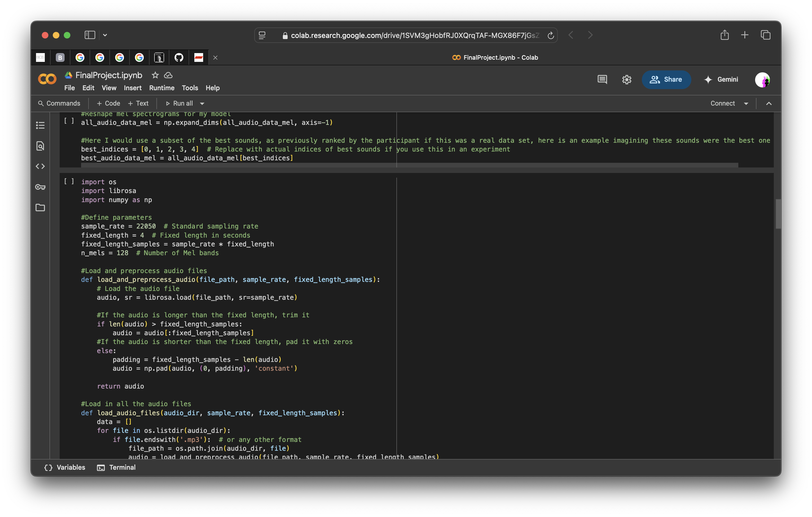This screenshot has height=517, width=812.
Task: Reload the page in the address bar
Action: pyautogui.click(x=550, y=35)
